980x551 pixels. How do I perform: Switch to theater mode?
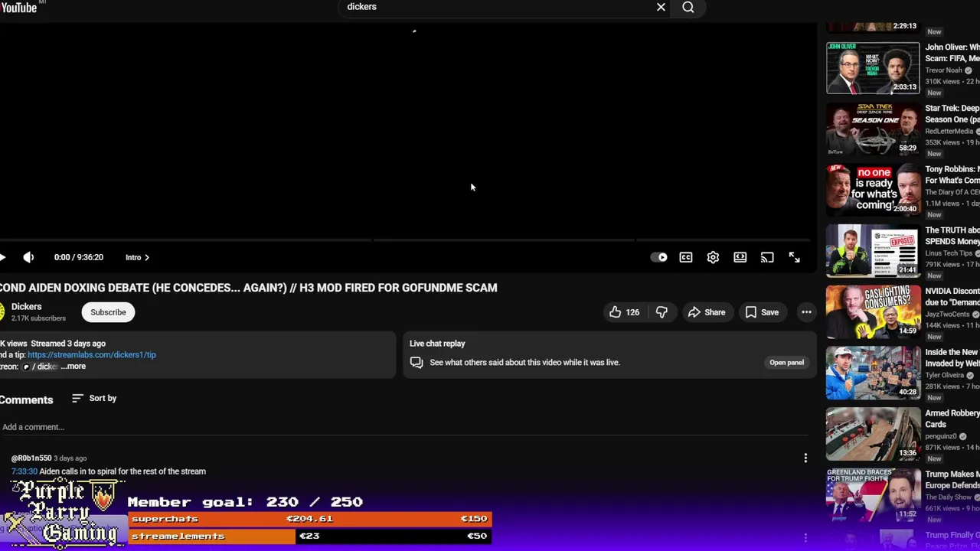[740, 257]
